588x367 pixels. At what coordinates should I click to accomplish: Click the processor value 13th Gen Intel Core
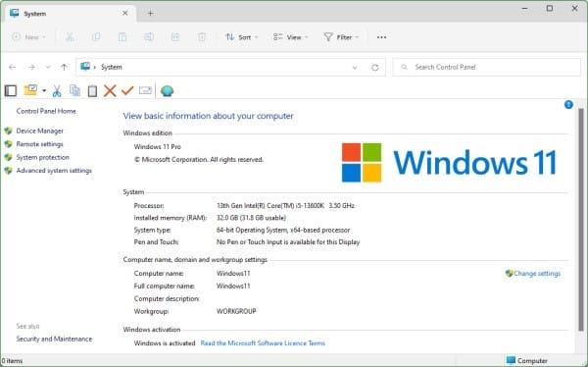(x=285, y=205)
